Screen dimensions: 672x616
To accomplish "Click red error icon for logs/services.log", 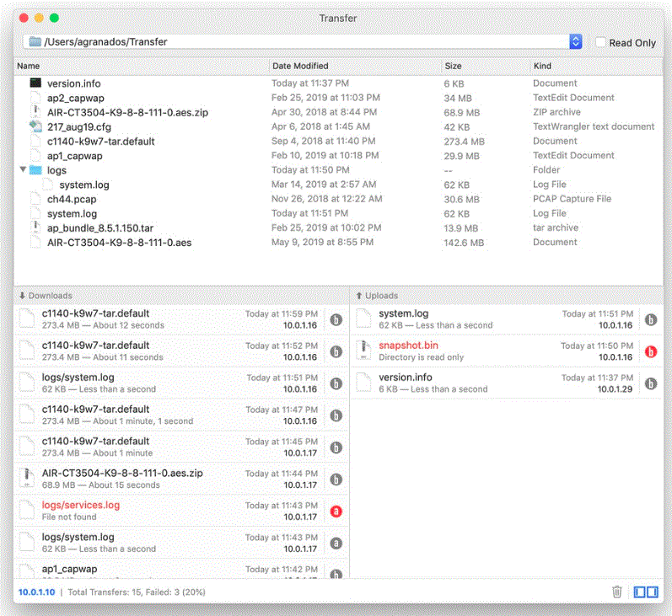I will [x=336, y=511].
